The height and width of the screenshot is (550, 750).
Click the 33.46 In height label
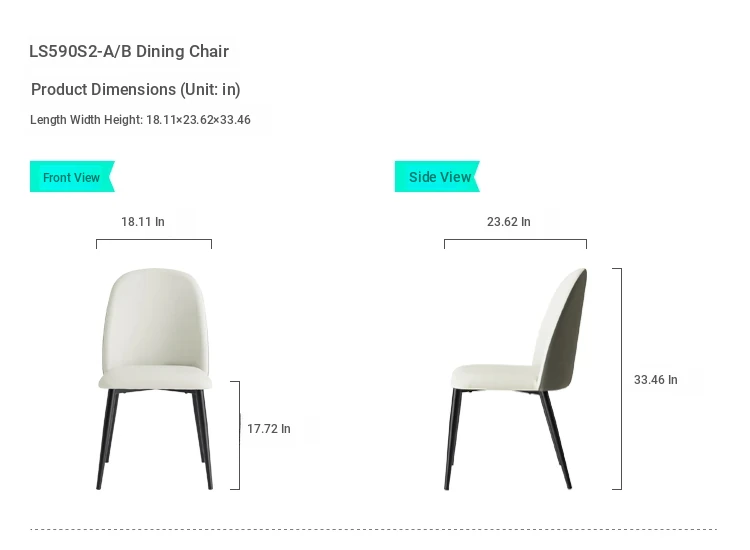pyautogui.click(x=655, y=380)
